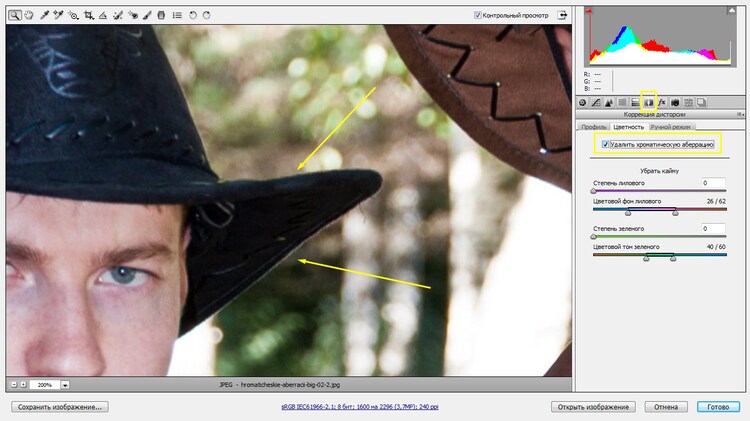
Task: Toggle full screen mode icon
Action: point(562,15)
